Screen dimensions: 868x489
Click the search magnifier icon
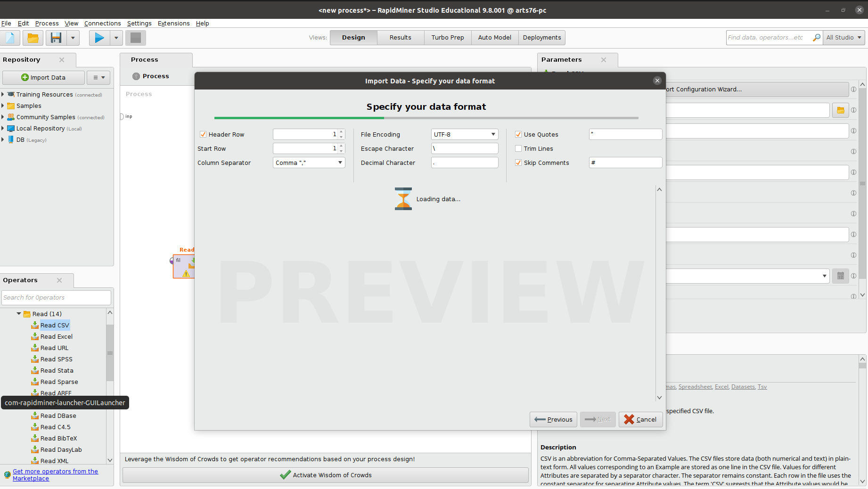coord(817,38)
